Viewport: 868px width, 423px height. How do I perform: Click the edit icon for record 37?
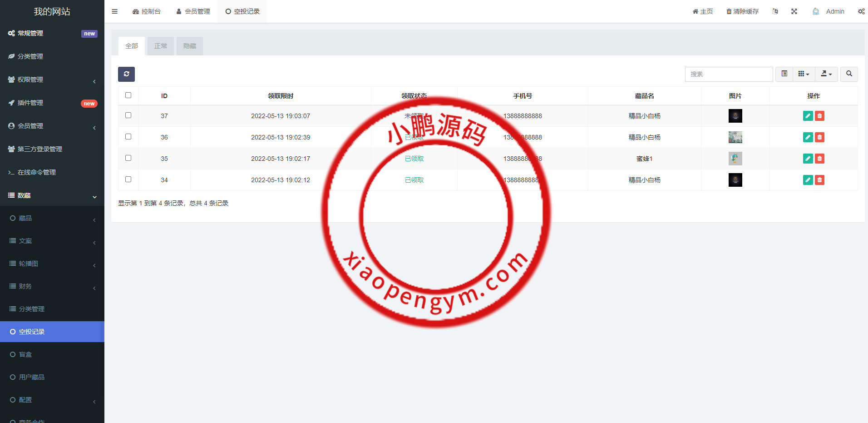point(808,116)
